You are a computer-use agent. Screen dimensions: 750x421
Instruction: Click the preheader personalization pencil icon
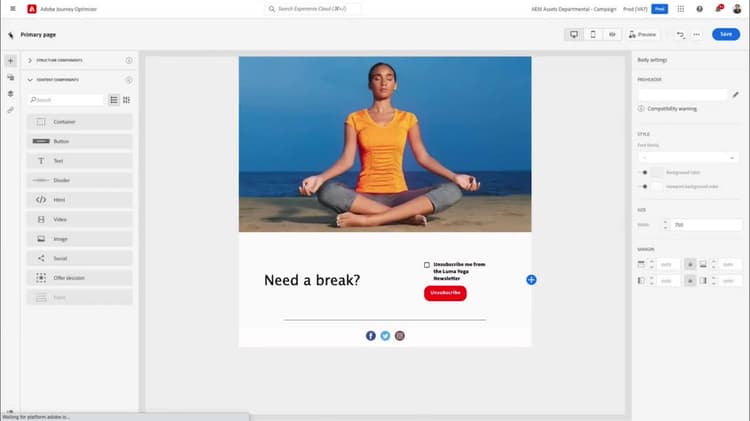(736, 95)
